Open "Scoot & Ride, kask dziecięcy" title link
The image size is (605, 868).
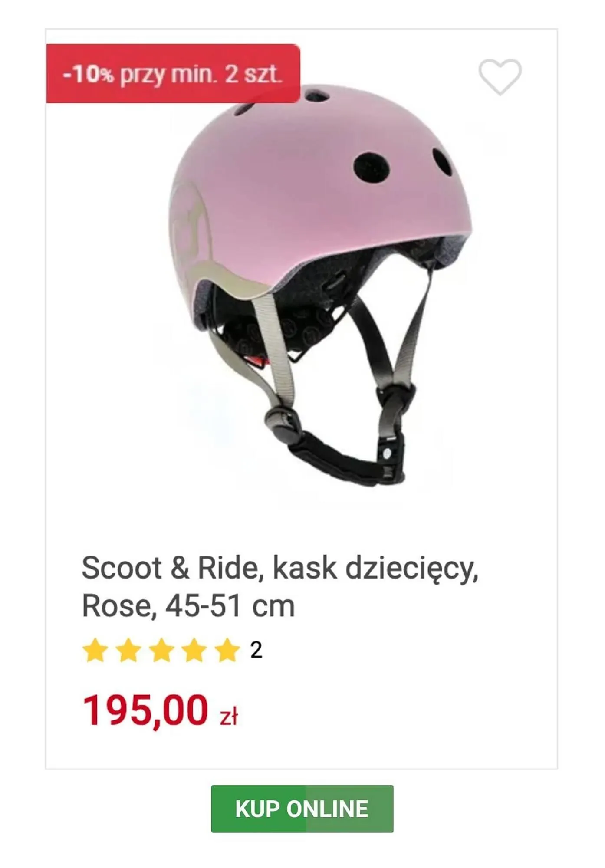(x=280, y=568)
